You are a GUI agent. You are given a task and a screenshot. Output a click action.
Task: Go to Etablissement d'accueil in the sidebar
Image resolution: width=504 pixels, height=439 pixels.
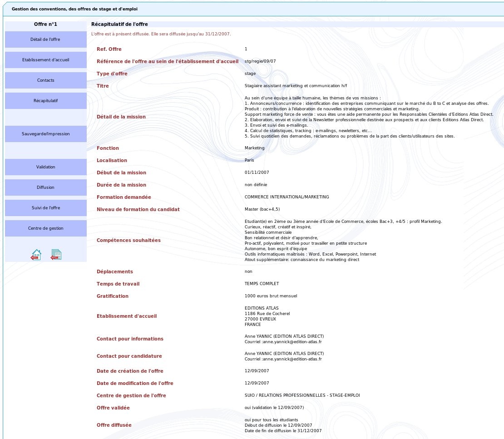[45, 60]
